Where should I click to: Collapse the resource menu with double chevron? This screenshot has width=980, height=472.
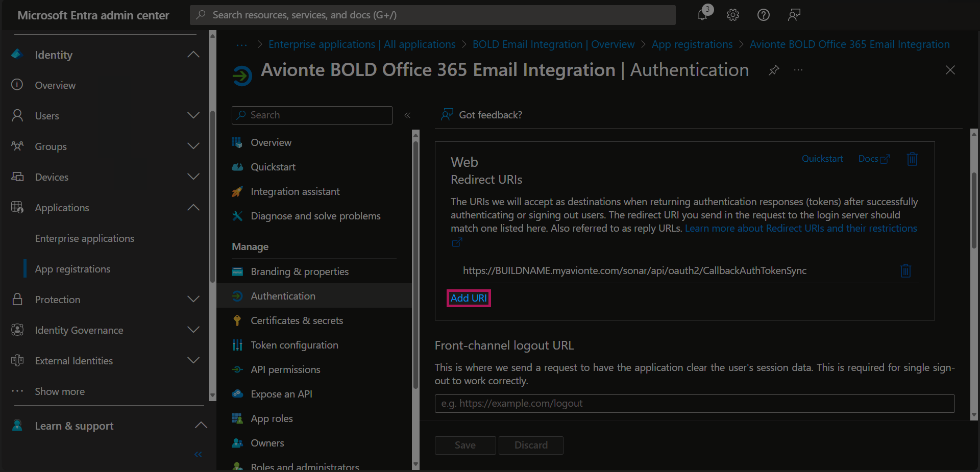(407, 115)
